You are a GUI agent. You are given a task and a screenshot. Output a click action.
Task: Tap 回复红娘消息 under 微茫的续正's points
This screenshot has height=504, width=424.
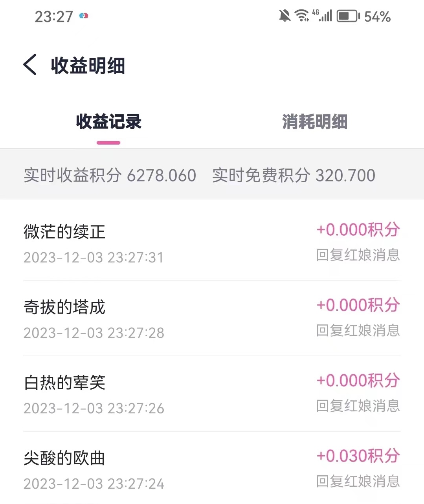click(358, 255)
